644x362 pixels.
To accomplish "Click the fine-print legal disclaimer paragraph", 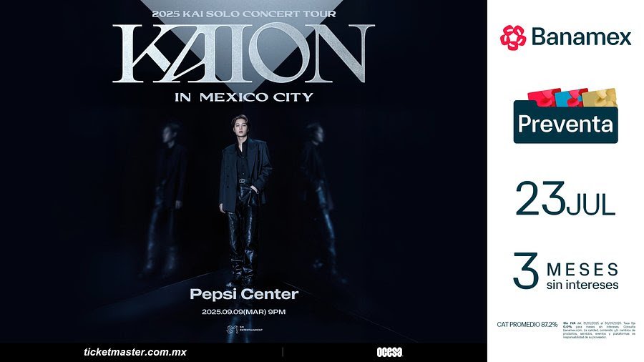I will pos(599,330).
